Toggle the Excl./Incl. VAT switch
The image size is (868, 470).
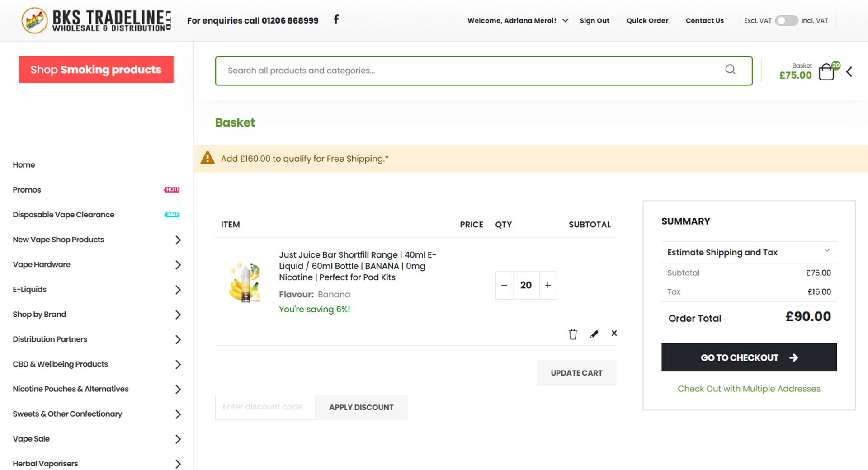click(786, 20)
